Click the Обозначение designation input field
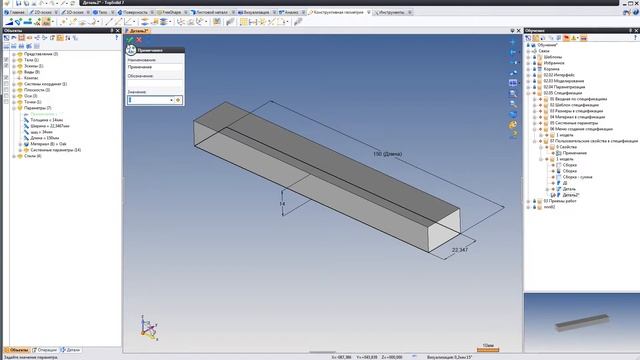This screenshot has width=640, height=360. click(x=155, y=83)
